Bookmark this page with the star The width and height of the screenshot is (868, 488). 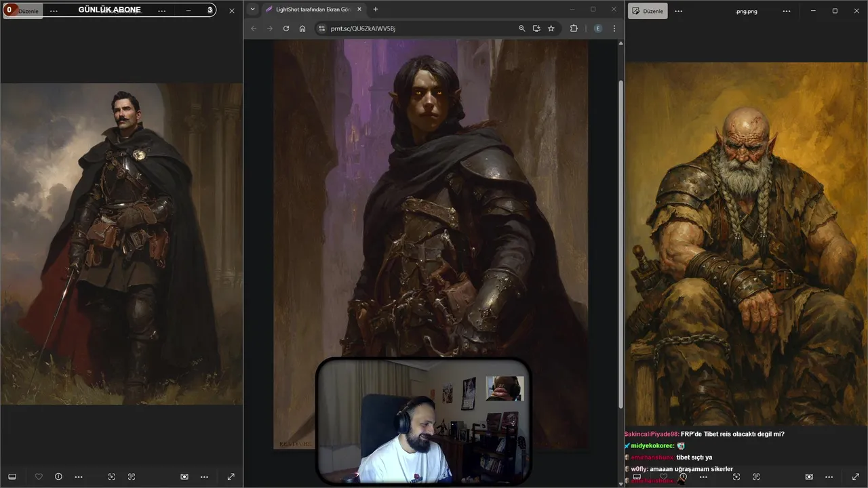pyautogui.click(x=551, y=28)
